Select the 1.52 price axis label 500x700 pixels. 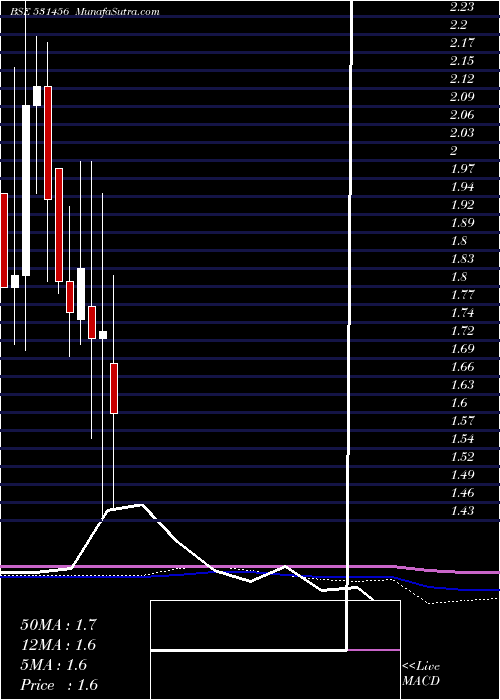(x=462, y=457)
